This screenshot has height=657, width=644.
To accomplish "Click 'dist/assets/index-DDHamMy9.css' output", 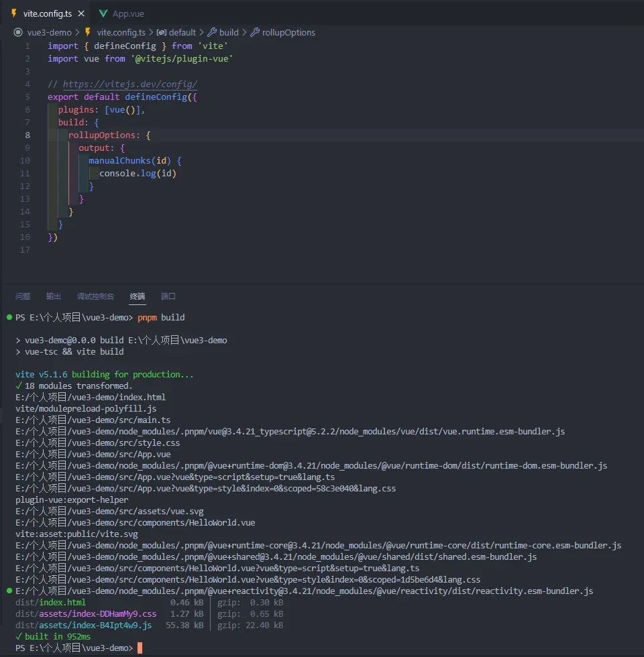I will (86, 614).
